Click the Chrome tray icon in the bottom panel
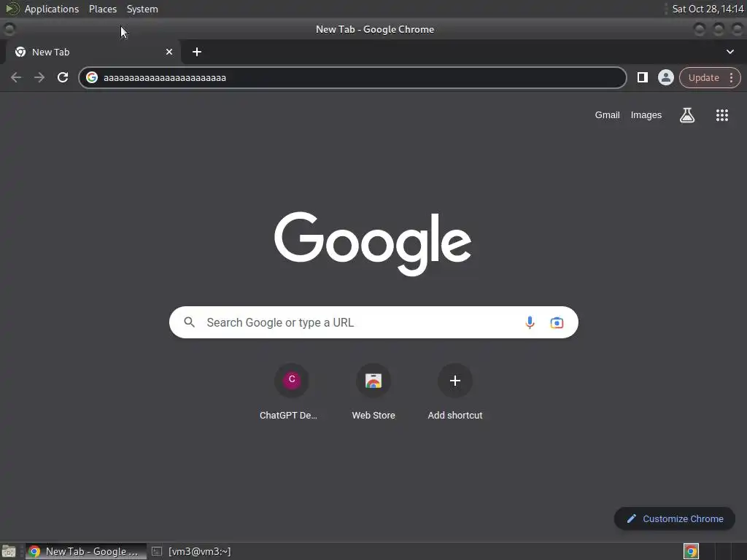 (691, 551)
